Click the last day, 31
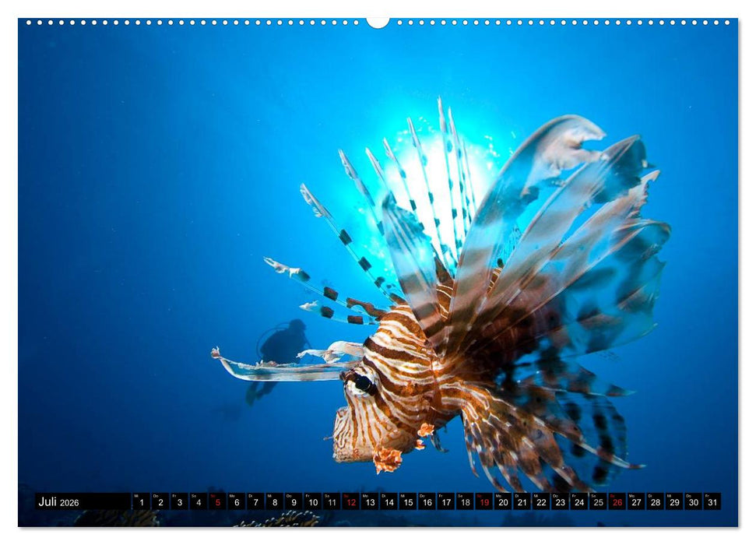The width and height of the screenshot is (756, 545). point(712,502)
